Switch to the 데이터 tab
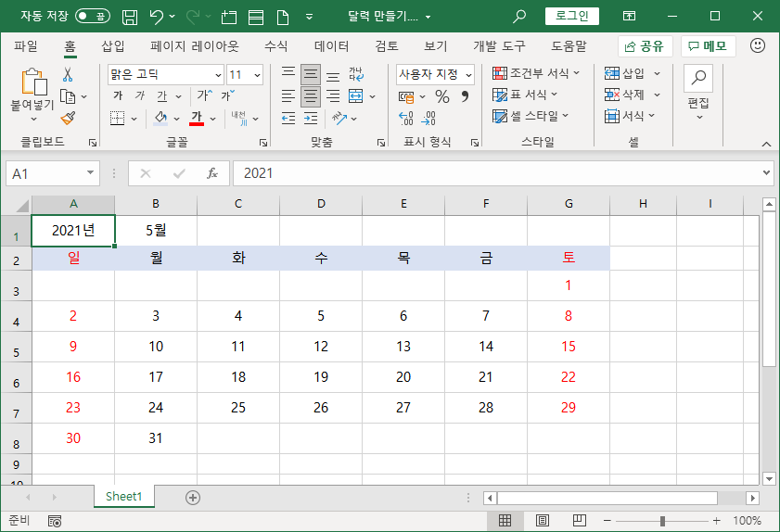The image size is (780, 532). coord(331,46)
